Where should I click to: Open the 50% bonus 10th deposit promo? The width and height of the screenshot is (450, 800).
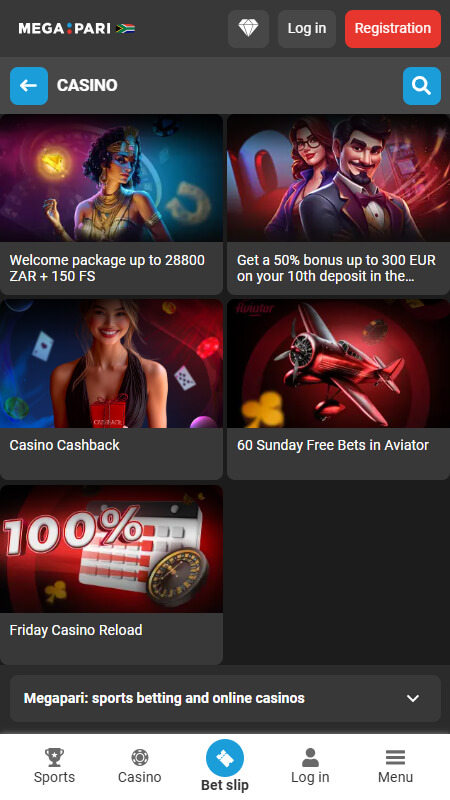[338, 205]
